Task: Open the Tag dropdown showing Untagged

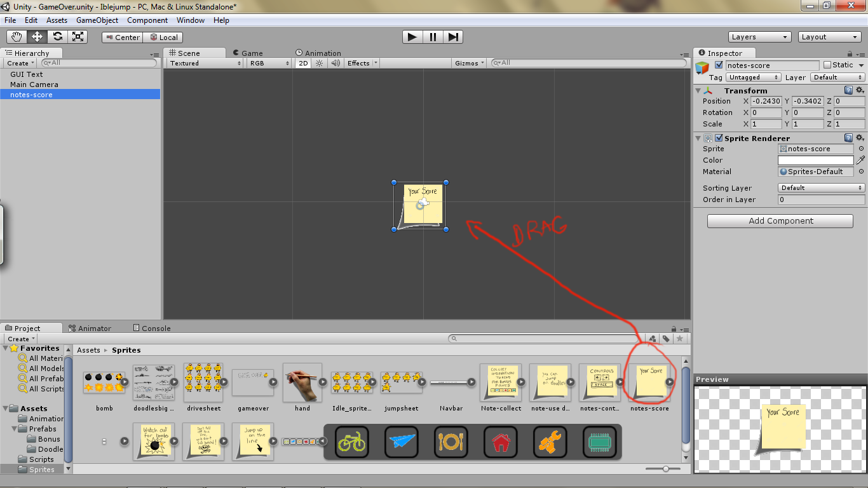Action: [x=754, y=78]
